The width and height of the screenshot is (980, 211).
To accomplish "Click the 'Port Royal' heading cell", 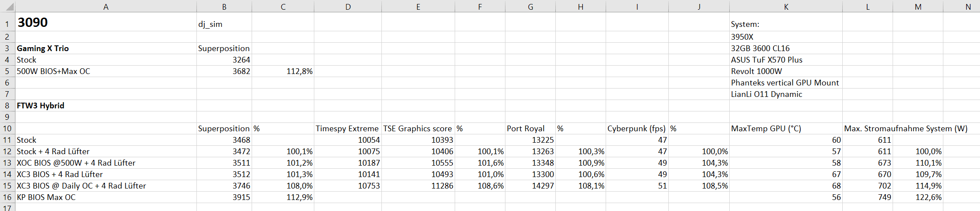I will [x=530, y=129].
